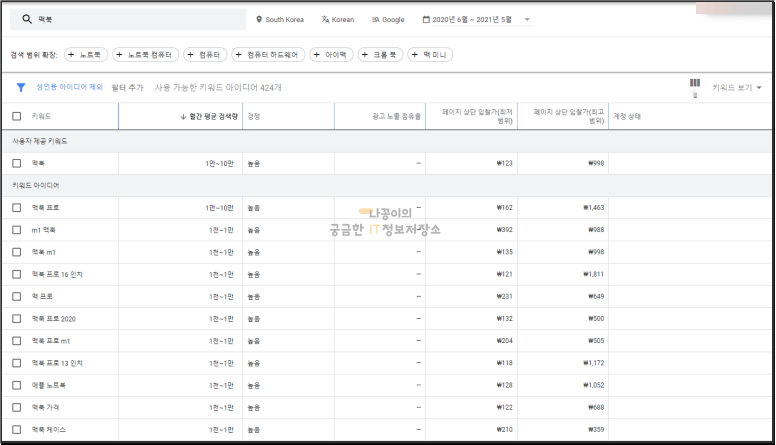This screenshot has width=776, height=445.
Task: Click the 성인용 아이디어 제외 filter link
Action: [x=69, y=87]
